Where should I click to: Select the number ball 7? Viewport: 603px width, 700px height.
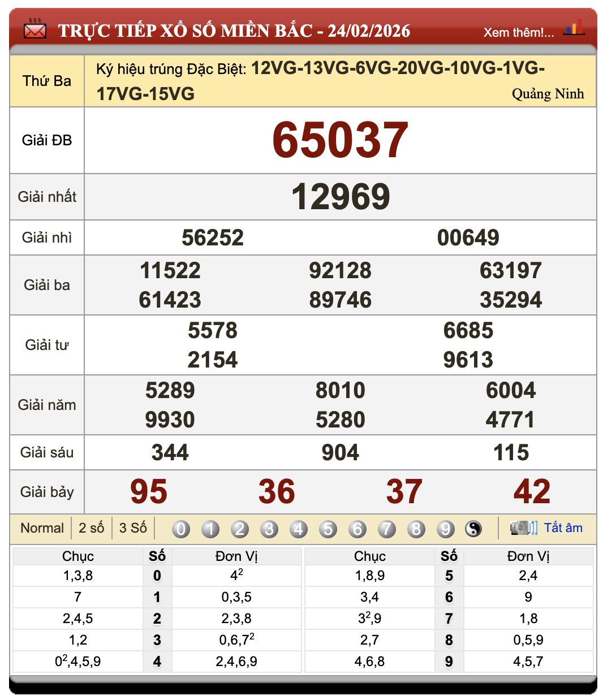[x=387, y=528]
